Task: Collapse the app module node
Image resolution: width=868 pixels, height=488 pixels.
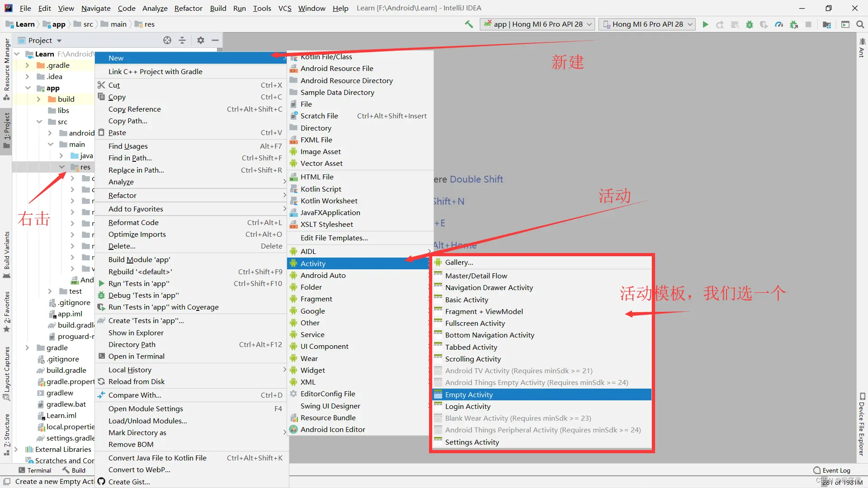Action: [x=28, y=88]
